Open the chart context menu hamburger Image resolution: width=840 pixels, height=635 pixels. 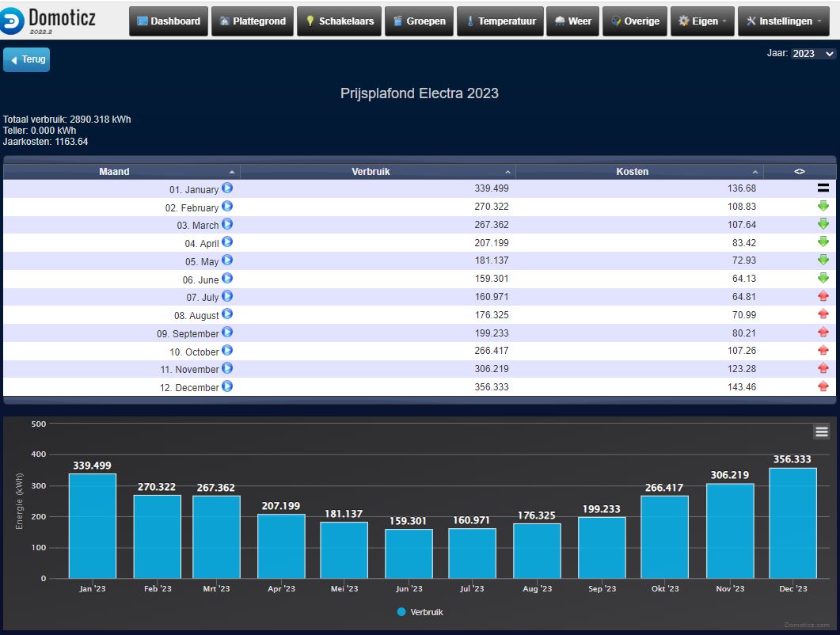(821, 432)
